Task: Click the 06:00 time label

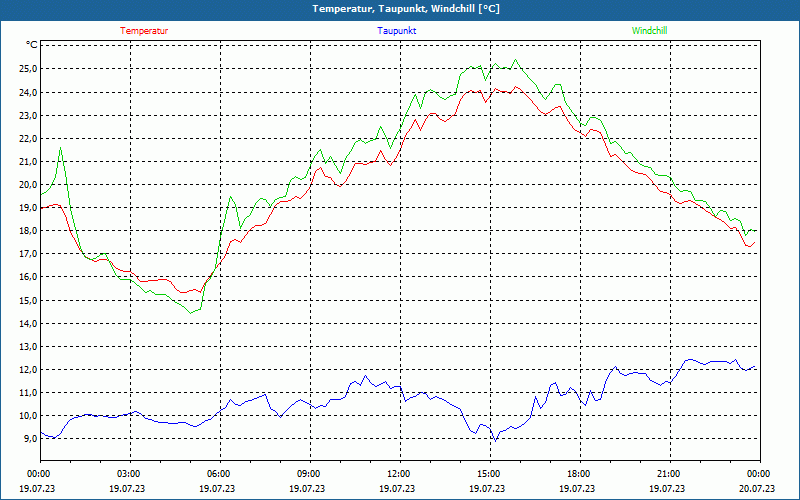Action: click(218, 474)
